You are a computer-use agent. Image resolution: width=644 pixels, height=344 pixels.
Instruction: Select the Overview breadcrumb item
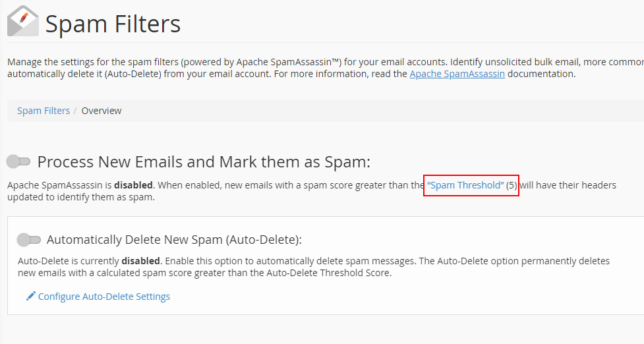click(102, 111)
